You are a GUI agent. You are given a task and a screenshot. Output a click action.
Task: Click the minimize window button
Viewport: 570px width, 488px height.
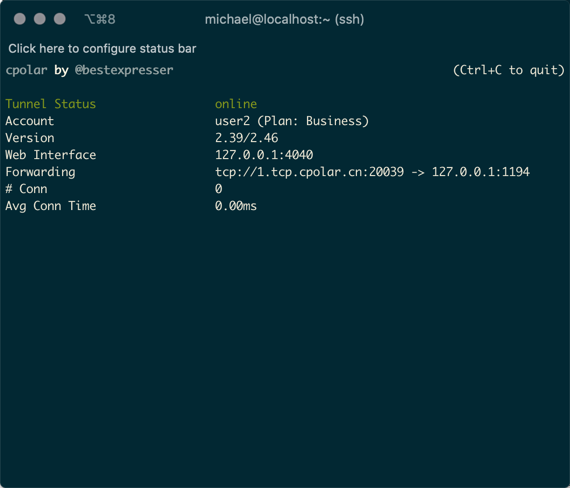(x=40, y=19)
